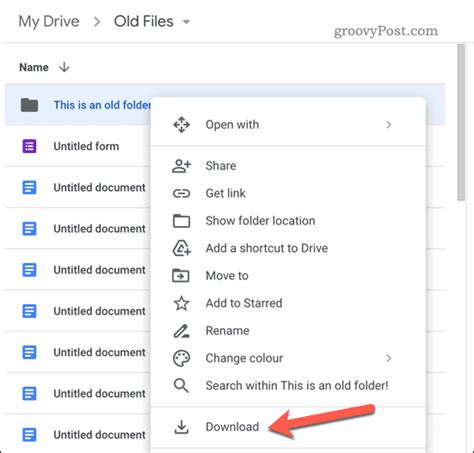This screenshot has height=453, width=474.
Task: Select Search within This is an old folder!
Action: click(x=288, y=386)
